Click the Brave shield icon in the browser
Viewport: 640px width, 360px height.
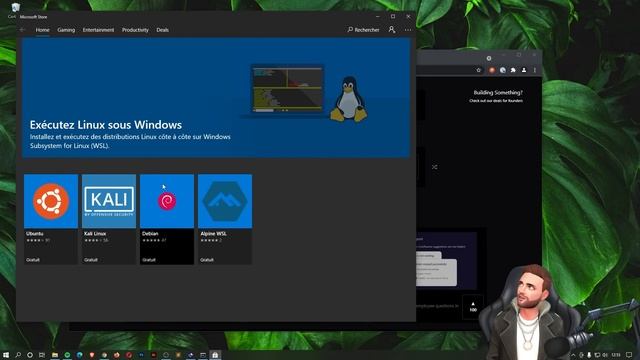point(492,70)
